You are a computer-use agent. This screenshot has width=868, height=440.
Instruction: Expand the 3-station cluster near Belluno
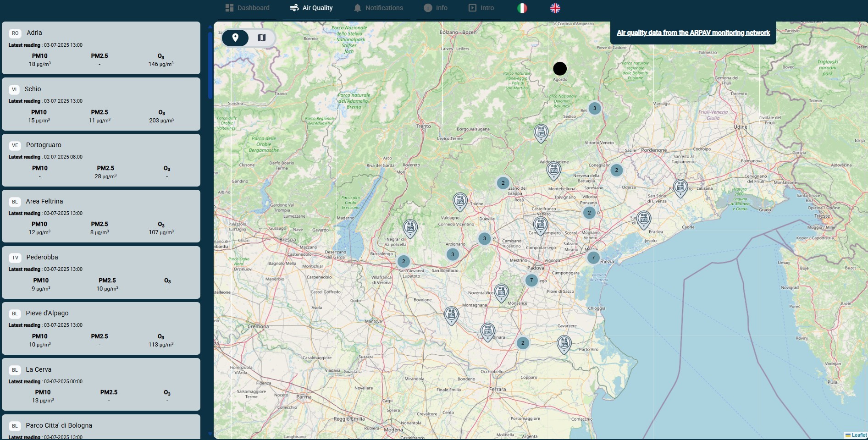coord(595,109)
